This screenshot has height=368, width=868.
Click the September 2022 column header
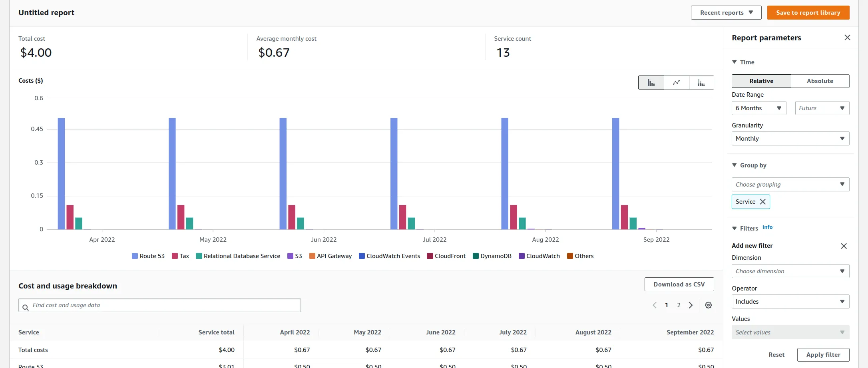690,332
